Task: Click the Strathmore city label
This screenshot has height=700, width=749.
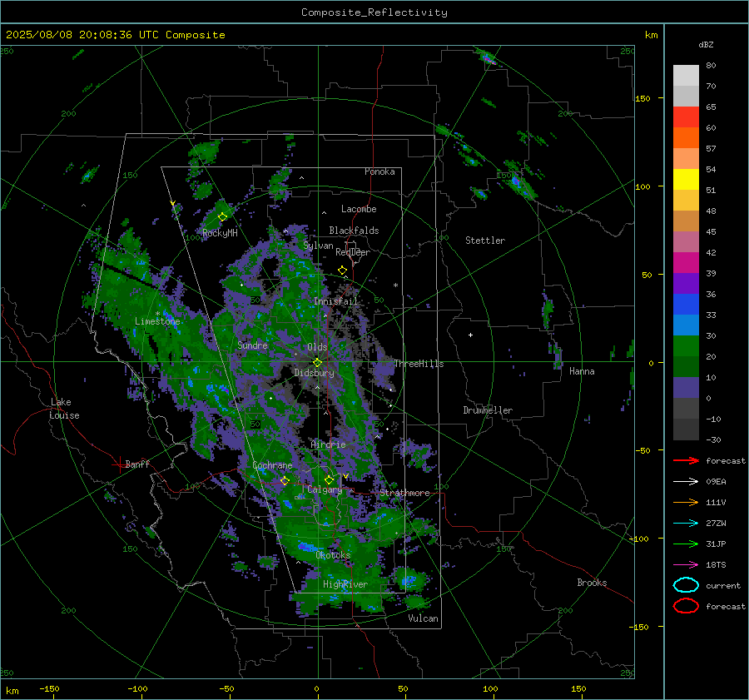Action: (x=404, y=493)
